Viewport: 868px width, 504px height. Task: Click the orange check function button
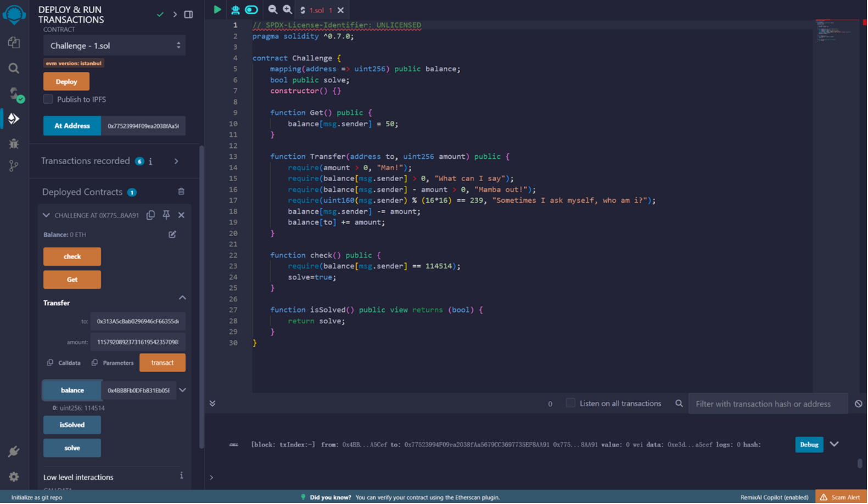pos(72,257)
